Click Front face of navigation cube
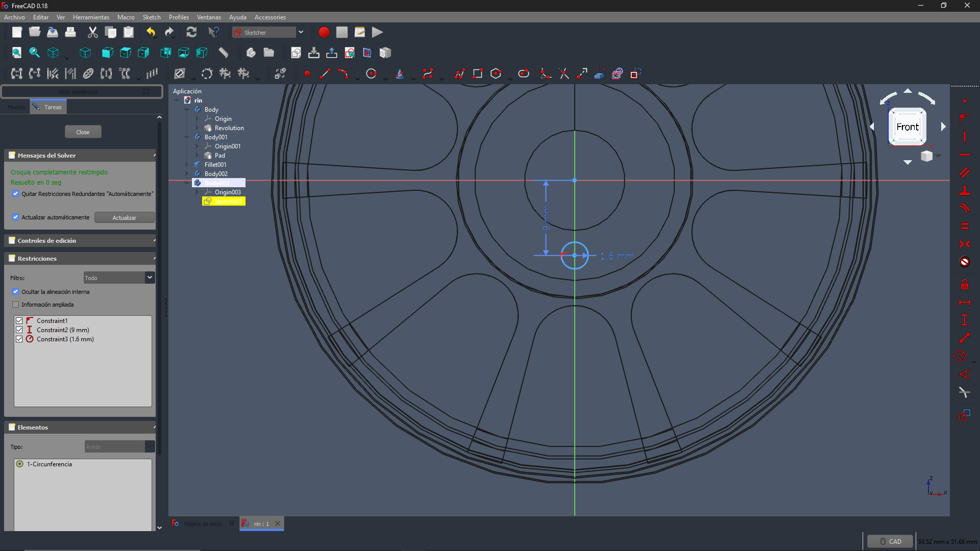Screen dimensions: 980x551 (907, 127)
